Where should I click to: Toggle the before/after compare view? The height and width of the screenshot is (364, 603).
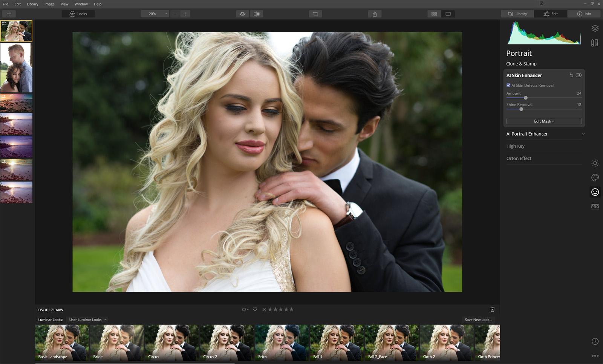pyautogui.click(x=257, y=14)
